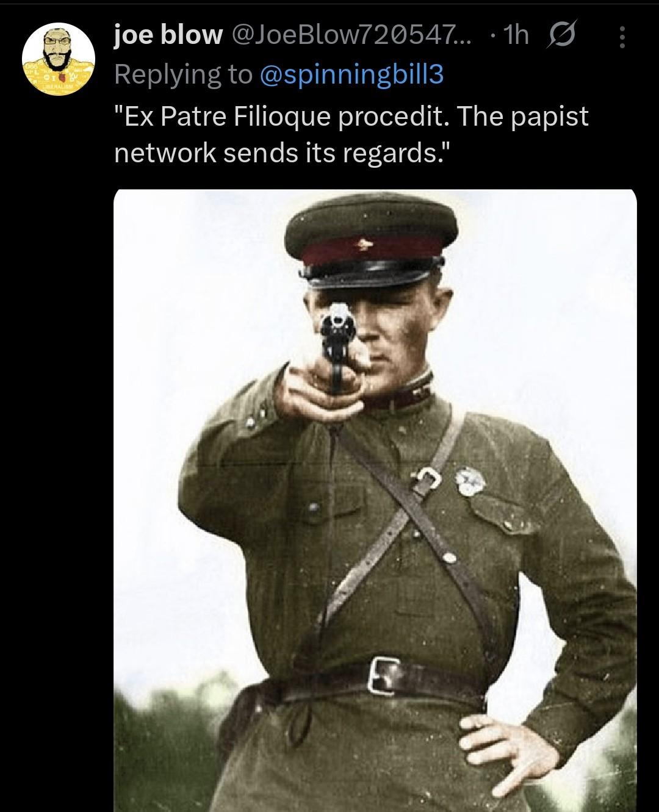Click the "Replying to" label
The image size is (659, 812).
[183, 74]
